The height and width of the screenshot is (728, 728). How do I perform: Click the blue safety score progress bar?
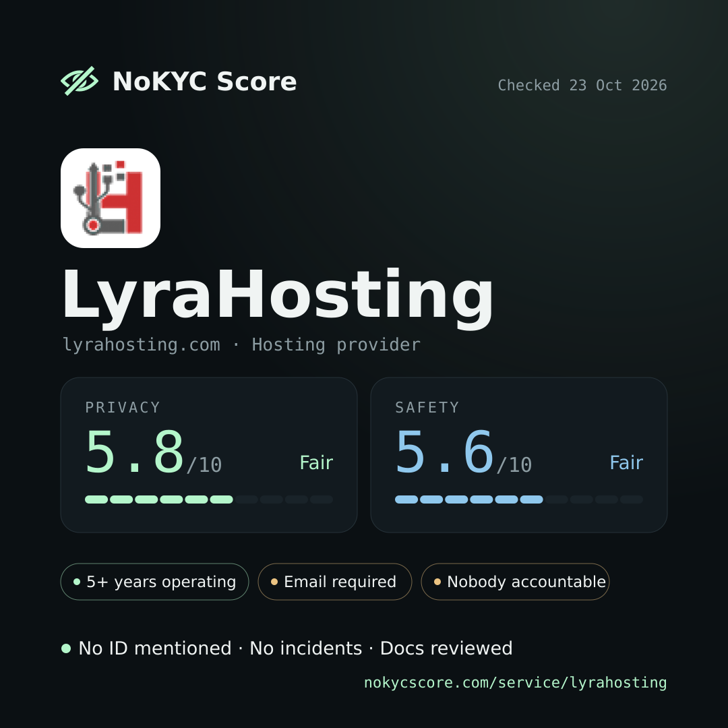(x=519, y=499)
